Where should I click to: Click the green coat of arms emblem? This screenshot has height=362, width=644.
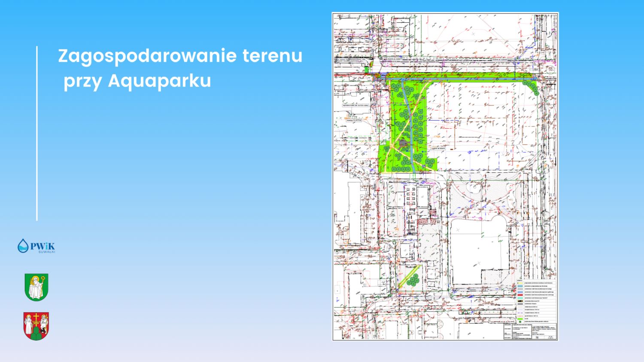pos(36,287)
